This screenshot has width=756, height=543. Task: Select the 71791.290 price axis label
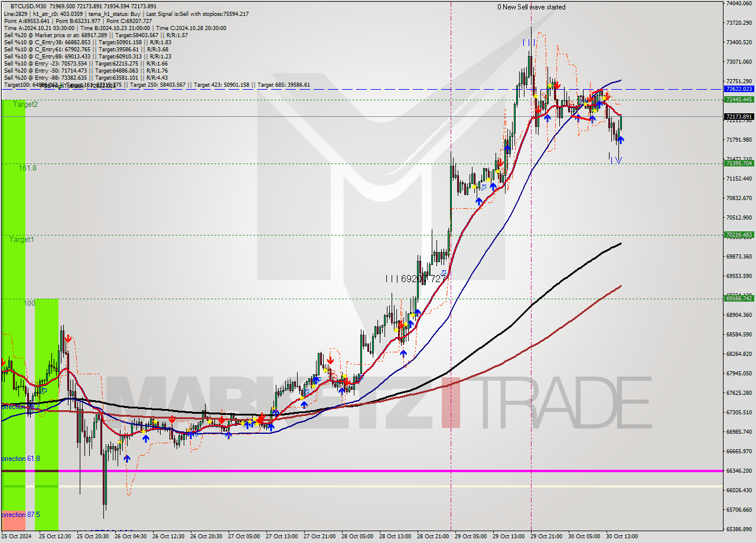click(x=739, y=140)
